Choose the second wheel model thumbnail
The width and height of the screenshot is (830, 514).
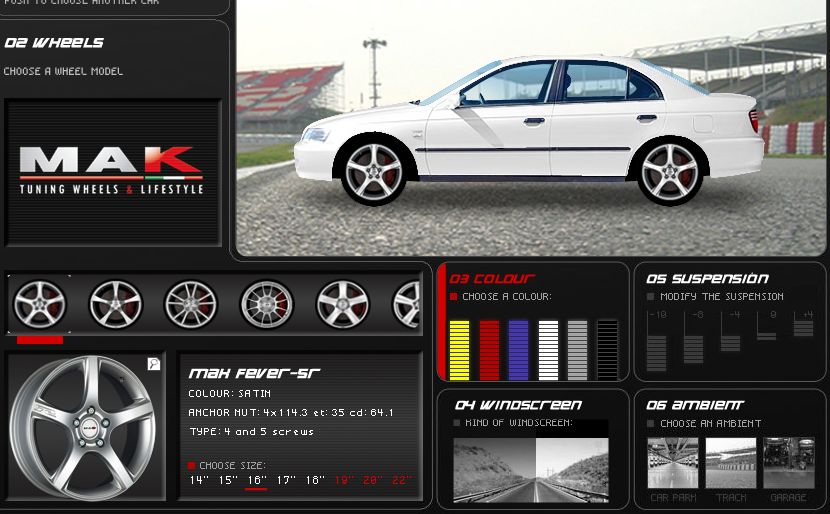(116, 303)
